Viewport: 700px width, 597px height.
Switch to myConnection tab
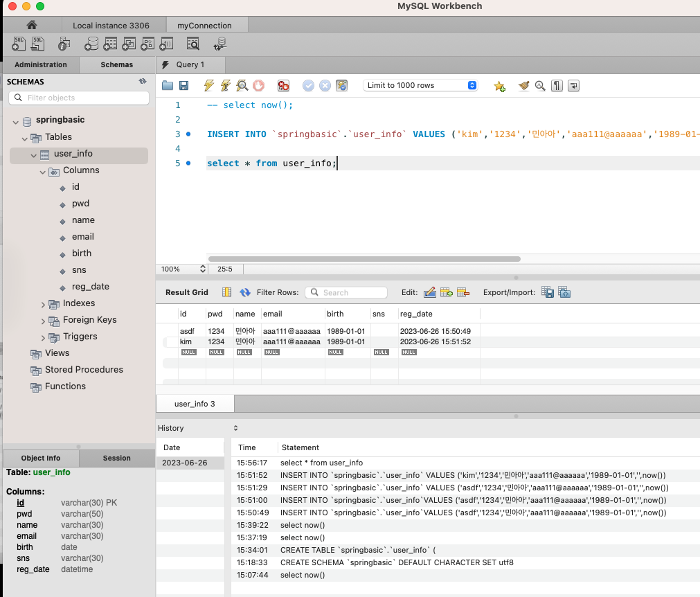204,26
